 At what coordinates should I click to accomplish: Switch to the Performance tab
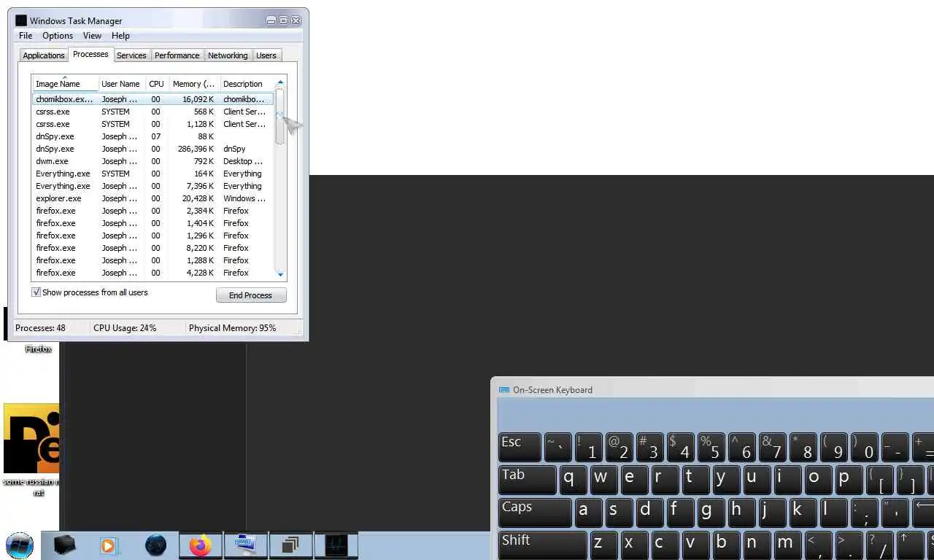(177, 55)
